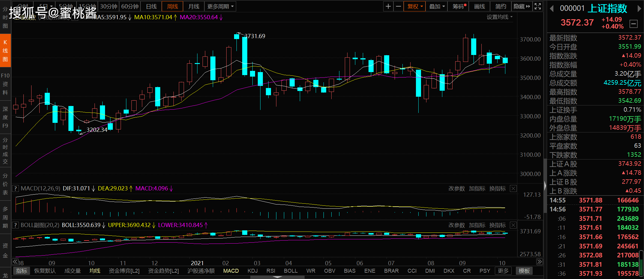Viewport: 644px width, 279px height.
Task: Open 多周期 sidebar item
Action: (x=5, y=217)
